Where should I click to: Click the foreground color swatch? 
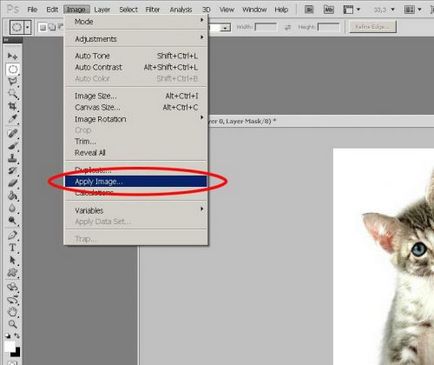point(10,347)
